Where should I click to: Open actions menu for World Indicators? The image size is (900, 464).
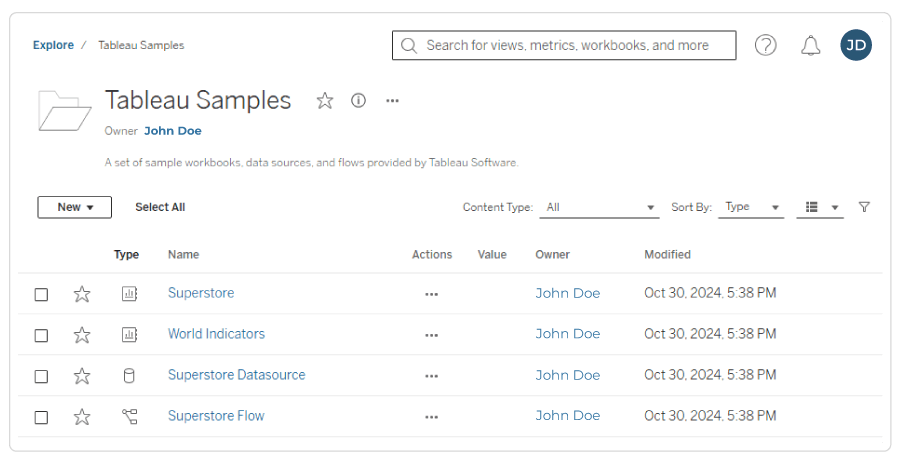(x=432, y=335)
